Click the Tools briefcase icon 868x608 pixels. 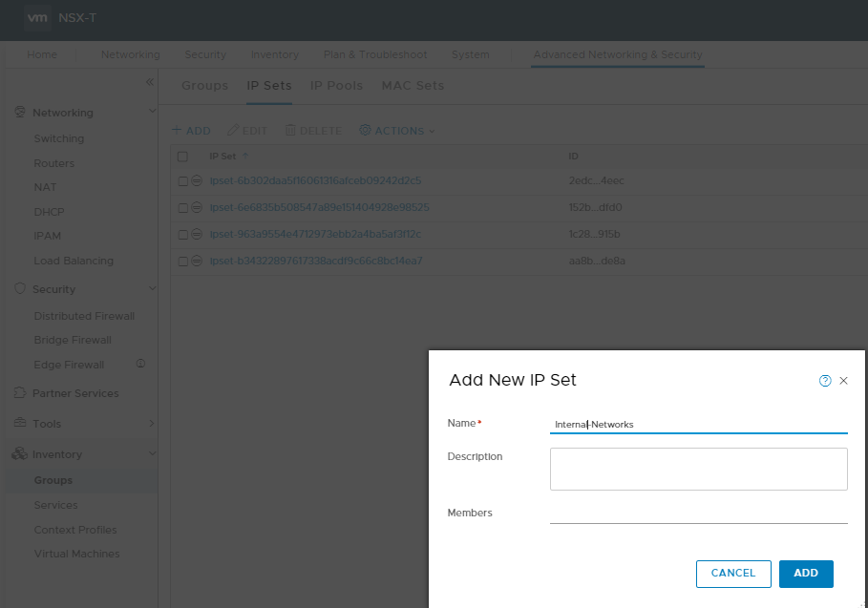coord(20,423)
